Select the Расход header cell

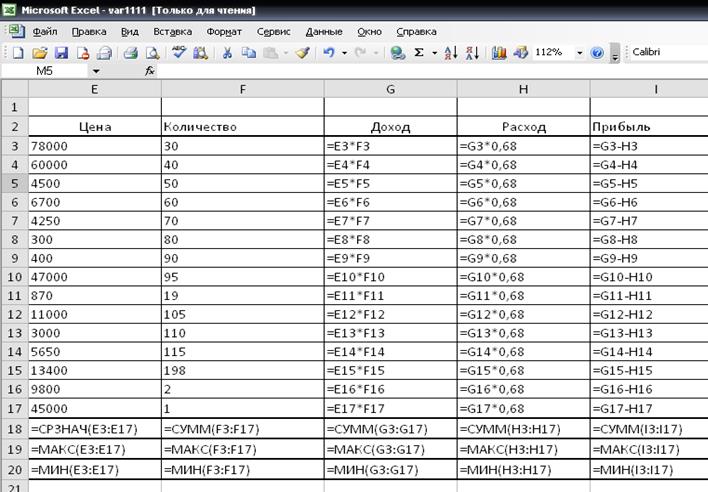point(523,127)
